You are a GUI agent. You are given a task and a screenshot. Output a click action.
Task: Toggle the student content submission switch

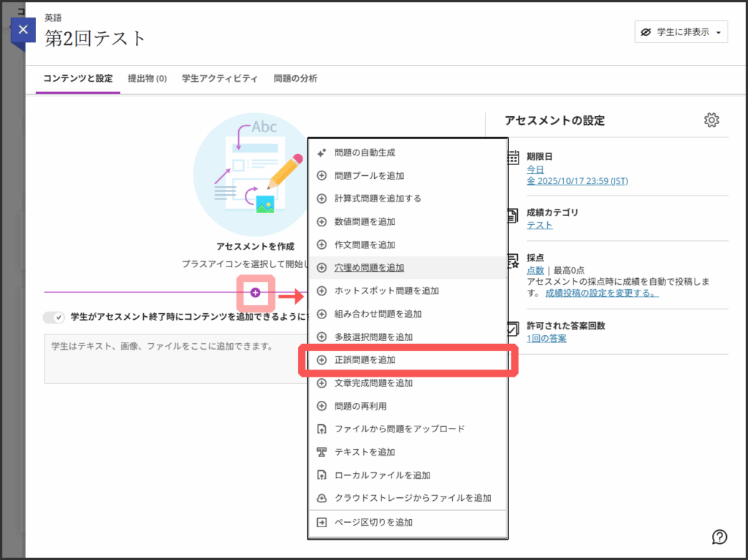click(54, 317)
